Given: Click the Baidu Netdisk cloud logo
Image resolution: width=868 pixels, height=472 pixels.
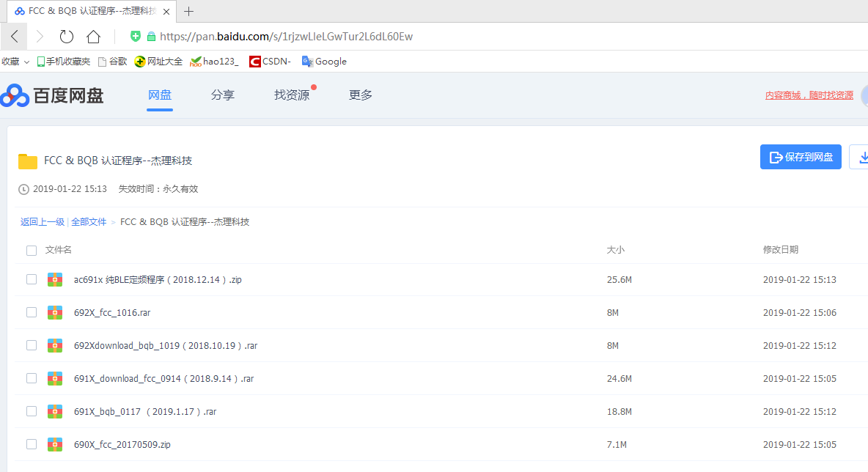Looking at the screenshot, I should point(15,95).
